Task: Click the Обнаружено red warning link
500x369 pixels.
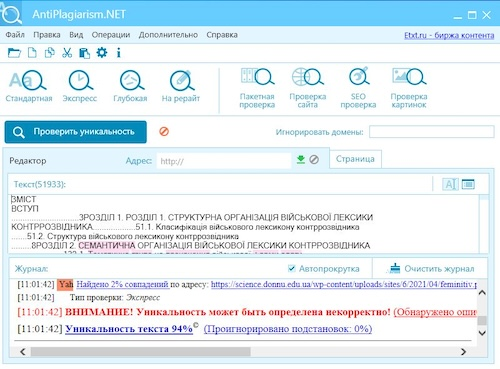Action: tap(435, 312)
